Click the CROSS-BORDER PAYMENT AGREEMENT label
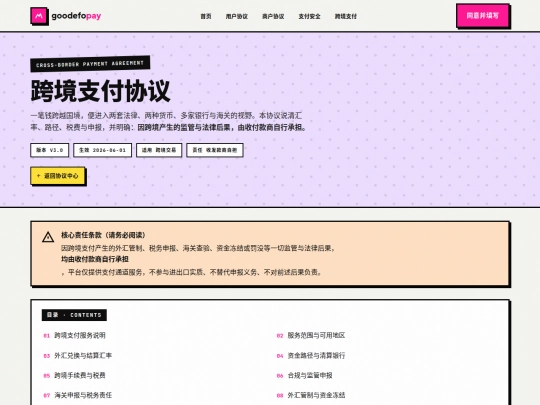 point(90,64)
